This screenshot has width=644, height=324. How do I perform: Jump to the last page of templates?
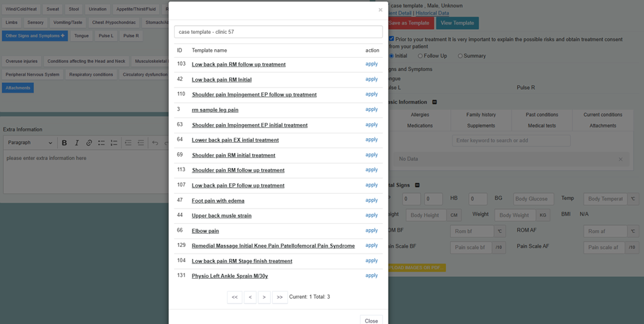pyautogui.click(x=280, y=297)
